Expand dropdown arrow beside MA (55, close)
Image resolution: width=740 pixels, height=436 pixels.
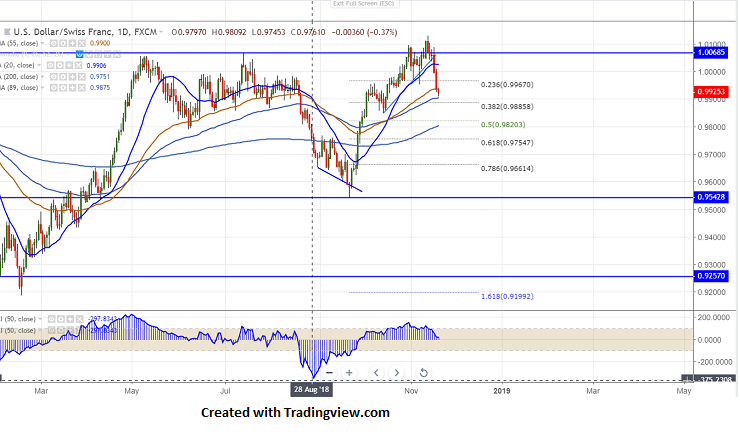(42, 43)
